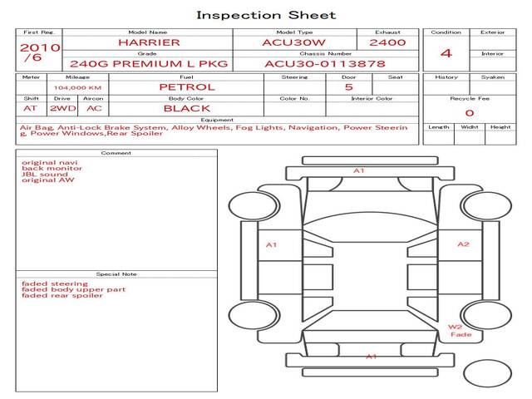Click the shift value 'AT'
The image size is (532, 399).
(x=30, y=109)
